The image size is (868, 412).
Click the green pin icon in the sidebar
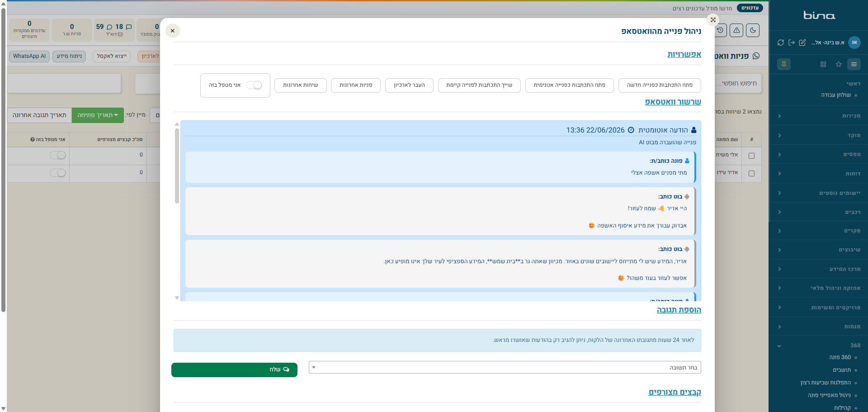coord(784,64)
